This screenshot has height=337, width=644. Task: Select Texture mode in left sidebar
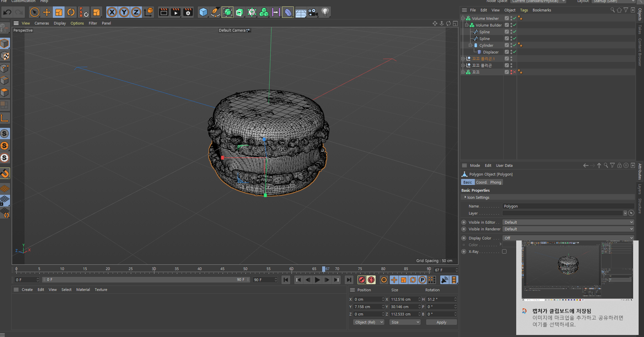click(x=5, y=56)
